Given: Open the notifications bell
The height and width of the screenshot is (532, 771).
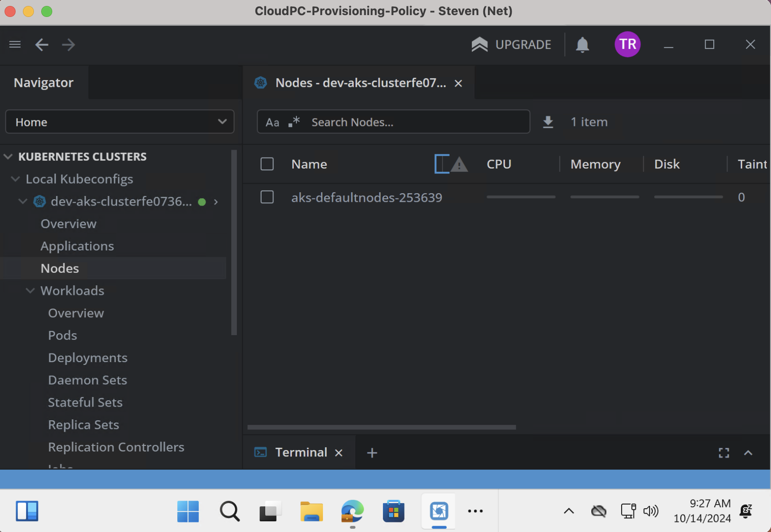Looking at the screenshot, I should coord(582,45).
